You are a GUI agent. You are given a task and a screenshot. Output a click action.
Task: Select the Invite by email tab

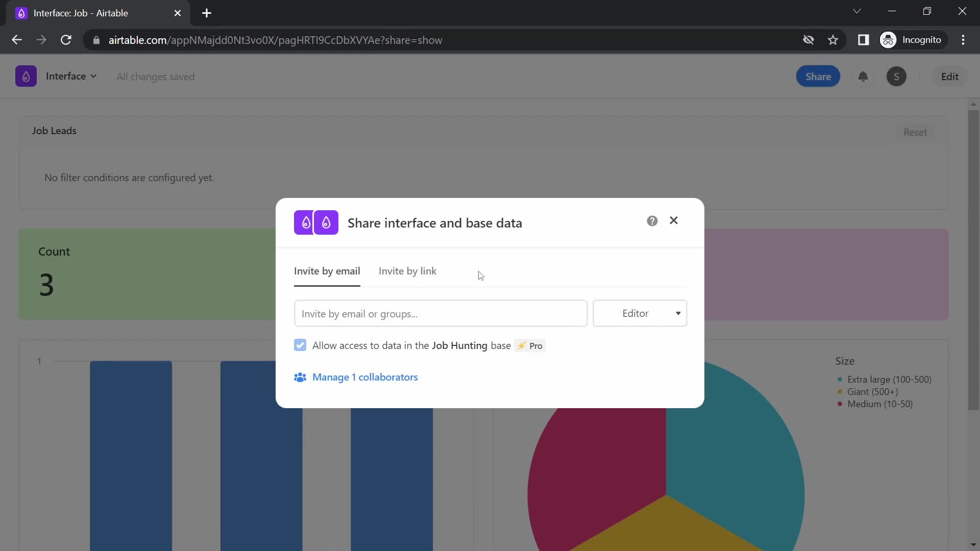(327, 271)
